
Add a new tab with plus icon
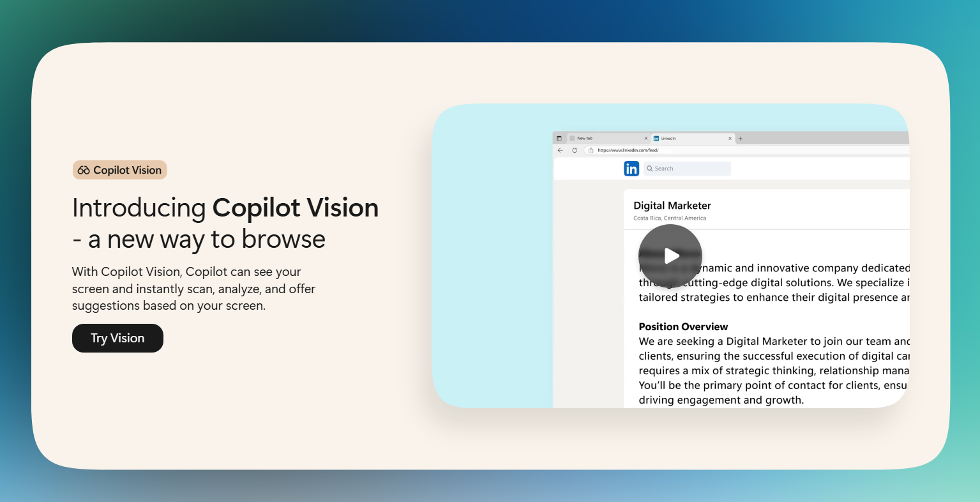741,139
